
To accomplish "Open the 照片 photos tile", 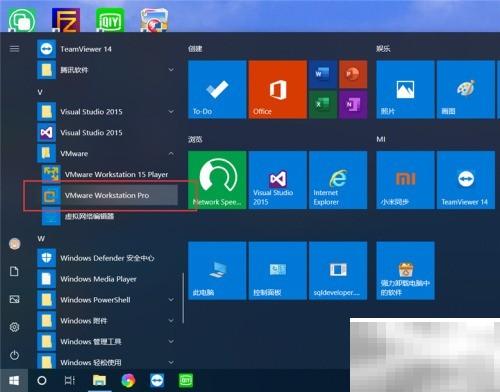I will pos(405,89).
